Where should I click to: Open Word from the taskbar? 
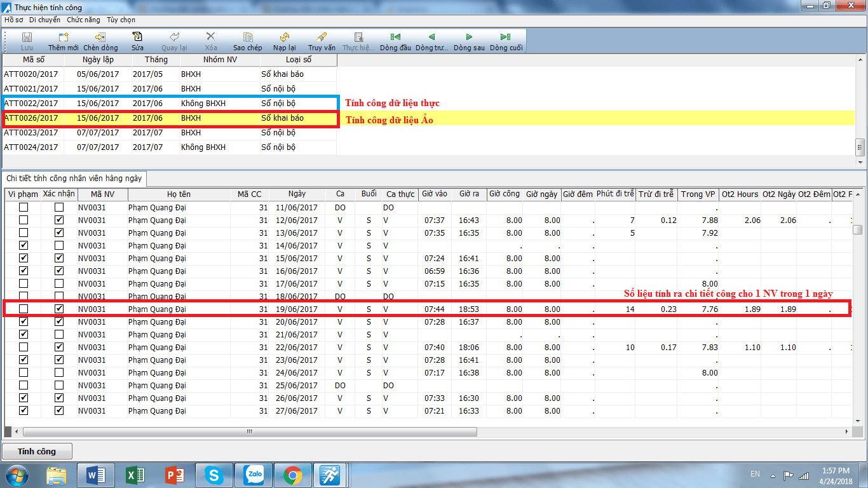pos(95,475)
